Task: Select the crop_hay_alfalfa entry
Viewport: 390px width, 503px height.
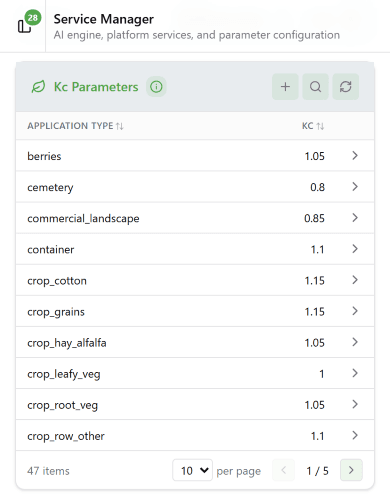Action: pyautogui.click(x=67, y=343)
